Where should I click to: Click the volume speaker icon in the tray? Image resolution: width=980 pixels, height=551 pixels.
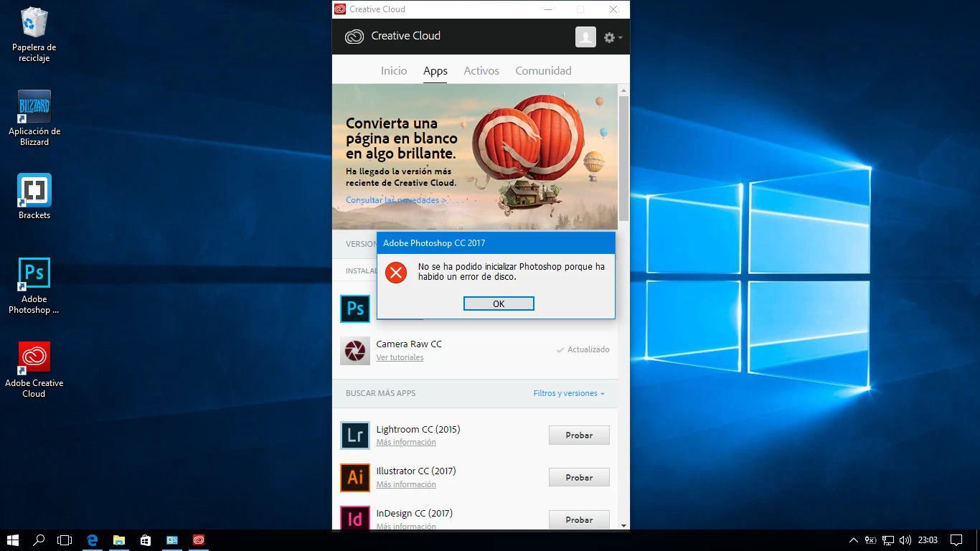pos(905,540)
